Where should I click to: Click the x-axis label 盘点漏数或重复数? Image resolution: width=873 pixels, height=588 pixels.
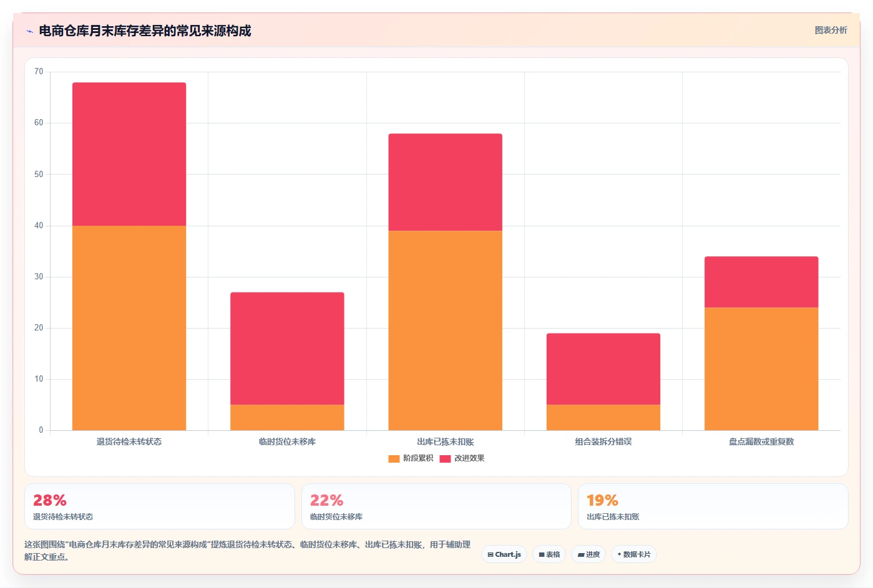point(761,441)
